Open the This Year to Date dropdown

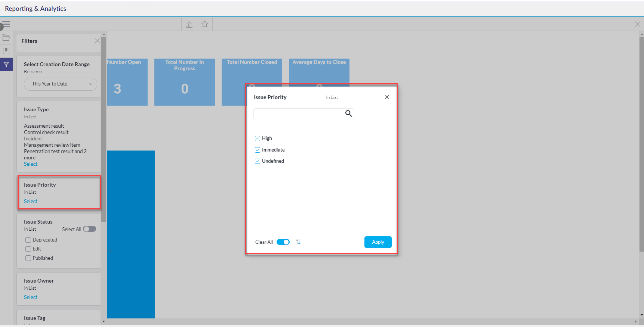pos(61,84)
